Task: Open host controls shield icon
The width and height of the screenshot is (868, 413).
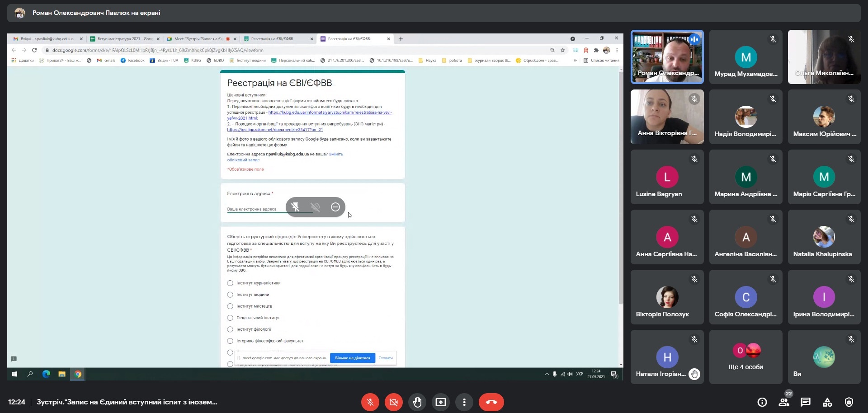Action: click(x=849, y=402)
